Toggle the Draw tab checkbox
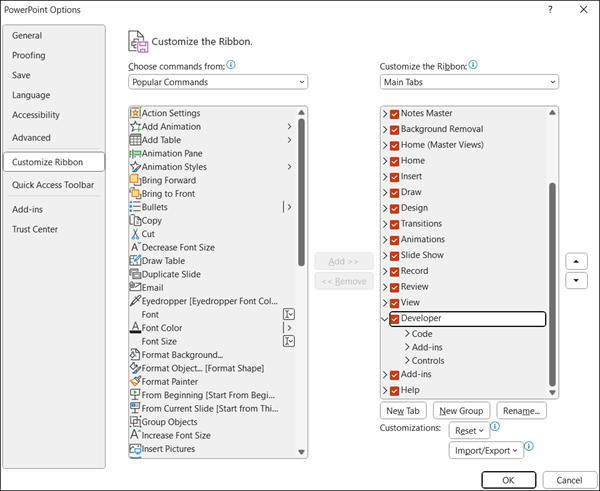The height and width of the screenshot is (491, 600). [395, 192]
